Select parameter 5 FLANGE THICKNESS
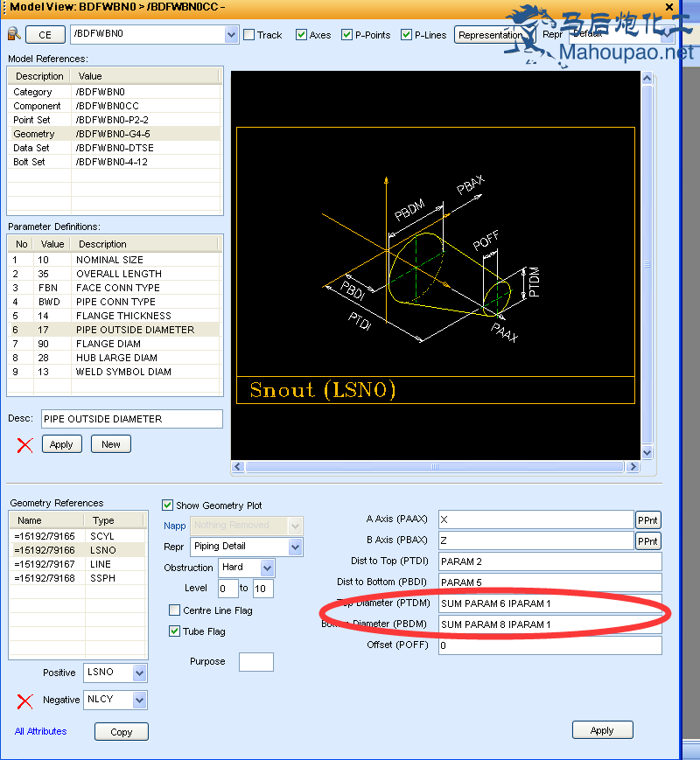 coord(115,316)
